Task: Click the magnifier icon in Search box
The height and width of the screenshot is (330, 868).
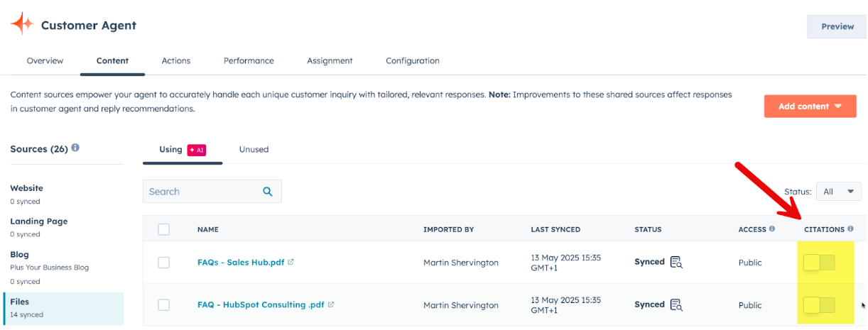Action: (268, 191)
